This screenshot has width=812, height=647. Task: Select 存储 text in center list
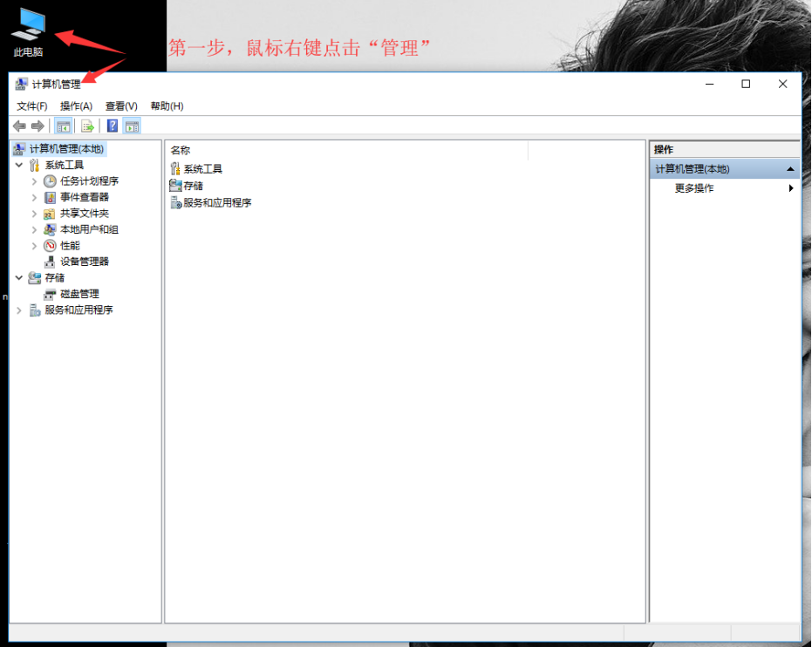(x=193, y=186)
